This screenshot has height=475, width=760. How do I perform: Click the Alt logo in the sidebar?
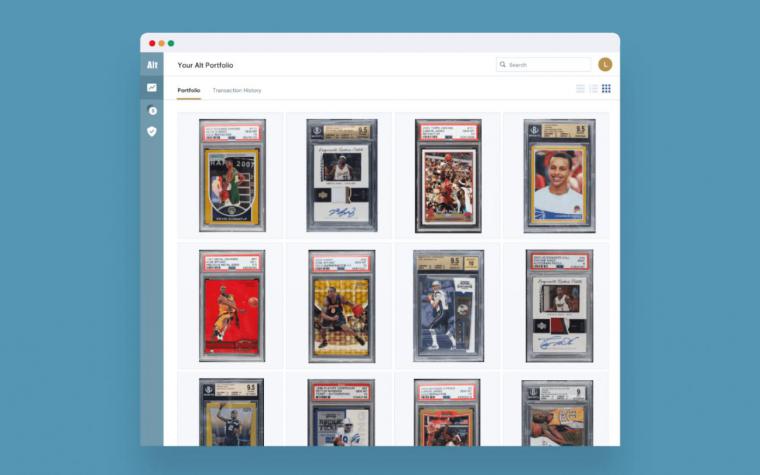(152, 64)
